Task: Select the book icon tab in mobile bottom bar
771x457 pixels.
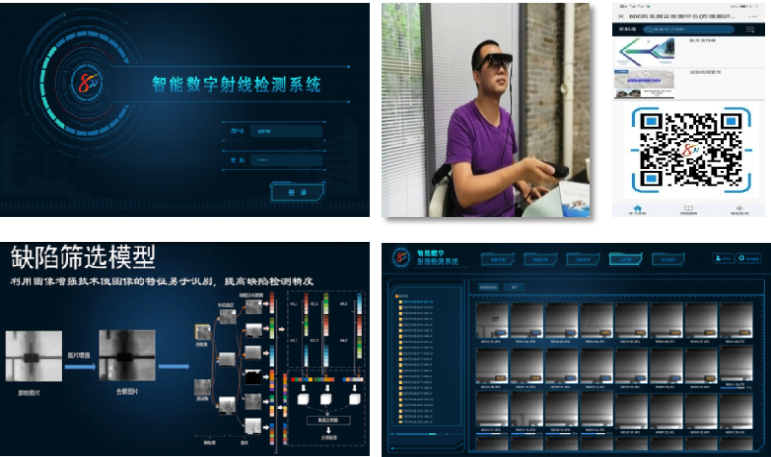Action: [x=688, y=210]
